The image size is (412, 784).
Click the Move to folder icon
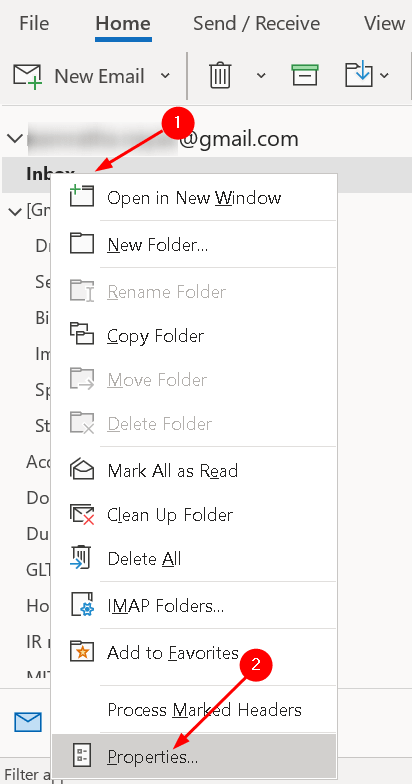358,75
